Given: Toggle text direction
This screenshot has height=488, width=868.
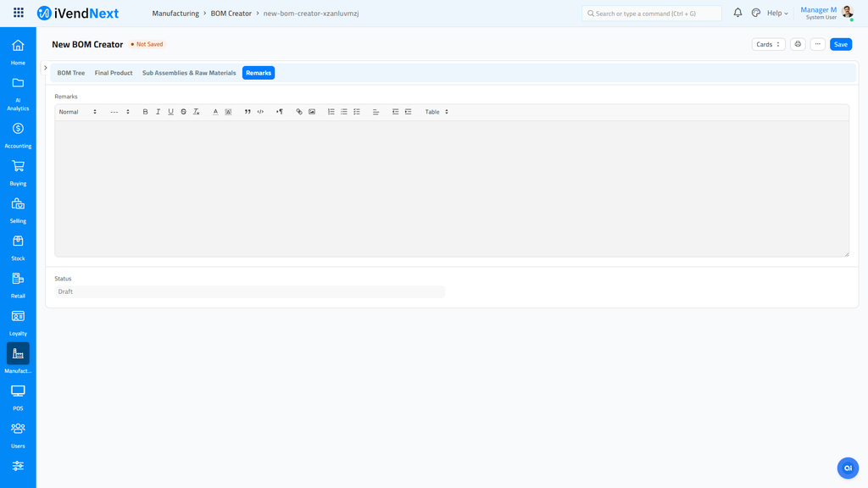Looking at the screenshot, I should (280, 112).
